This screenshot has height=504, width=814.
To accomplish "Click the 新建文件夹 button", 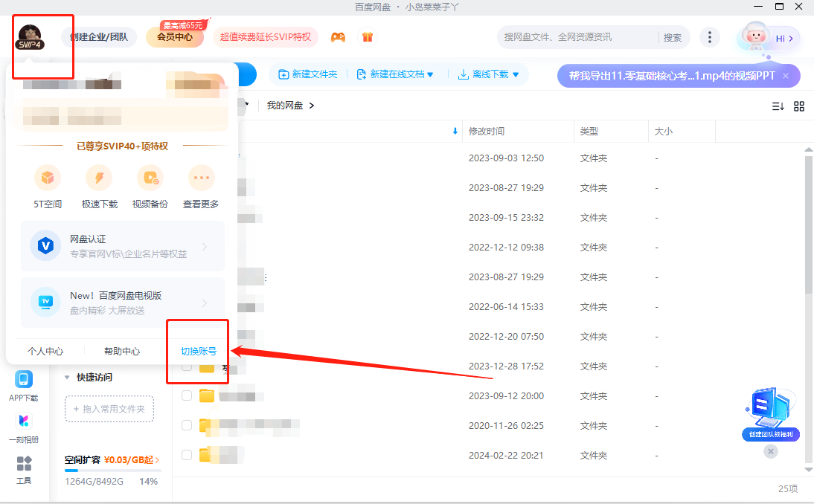I will pyautogui.click(x=308, y=74).
